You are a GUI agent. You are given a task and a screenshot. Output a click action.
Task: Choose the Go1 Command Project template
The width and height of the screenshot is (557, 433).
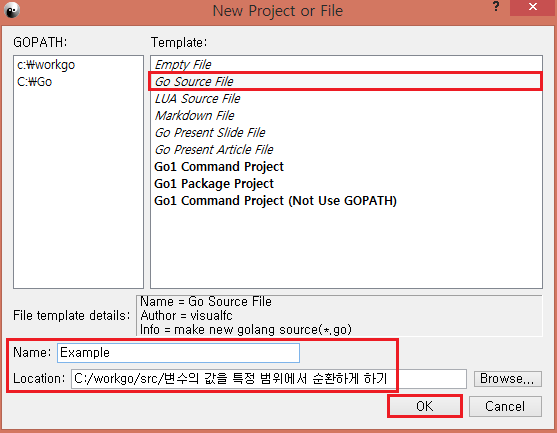point(346,167)
